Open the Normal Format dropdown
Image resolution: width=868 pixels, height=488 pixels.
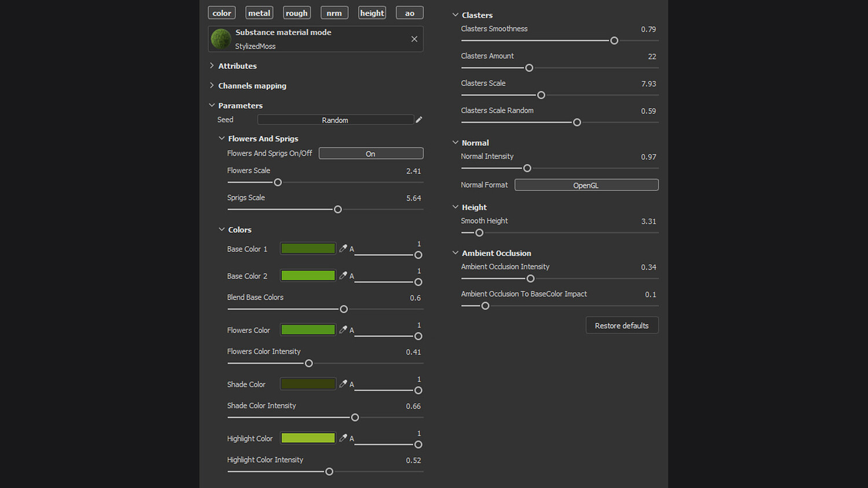586,185
